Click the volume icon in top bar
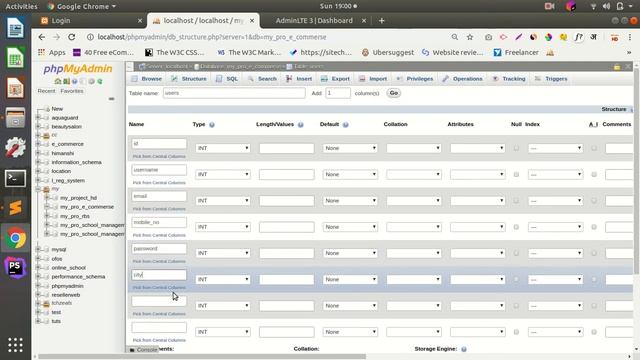The height and width of the screenshot is (360, 640). pos(607,6)
